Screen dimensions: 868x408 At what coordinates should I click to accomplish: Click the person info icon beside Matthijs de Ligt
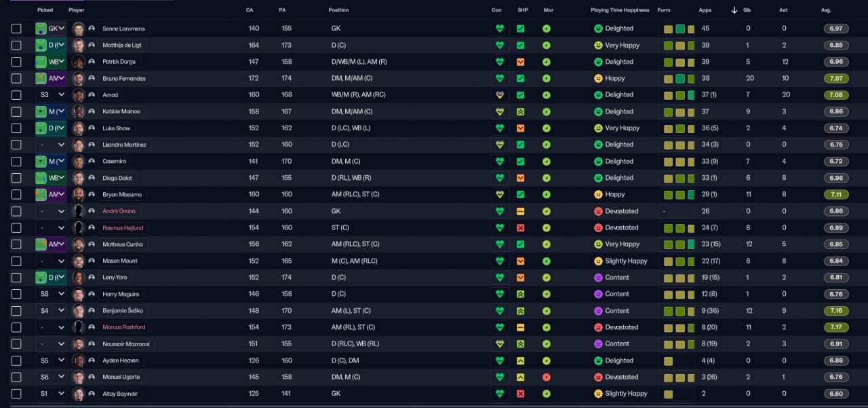click(x=91, y=45)
